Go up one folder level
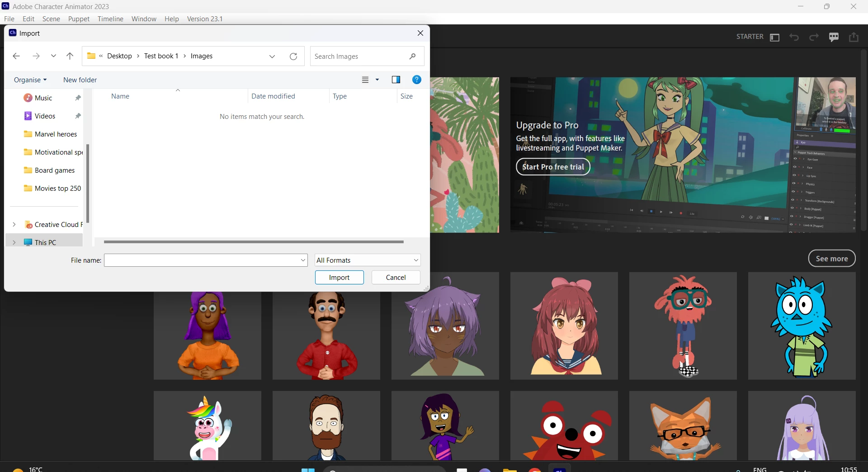 (x=70, y=56)
